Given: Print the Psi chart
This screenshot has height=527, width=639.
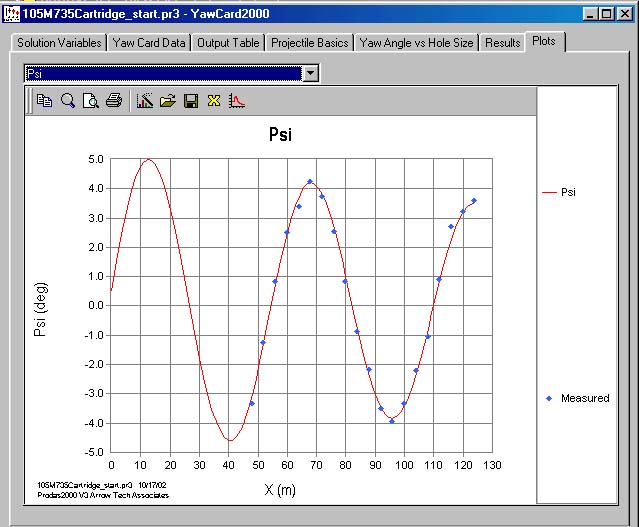Looking at the screenshot, I should click(x=114, y=101).
